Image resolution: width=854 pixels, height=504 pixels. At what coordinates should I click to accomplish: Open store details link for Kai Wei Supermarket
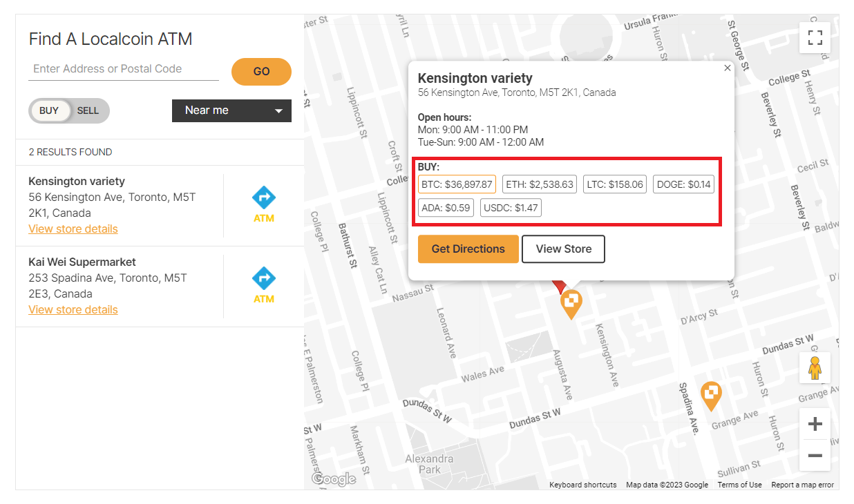tap(73, 309)
